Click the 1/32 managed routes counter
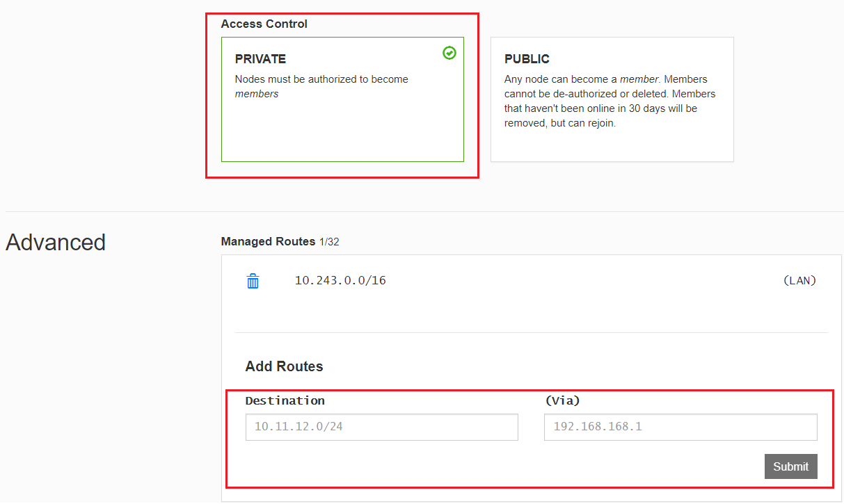The image size is (844, 504). pos(329,242)
